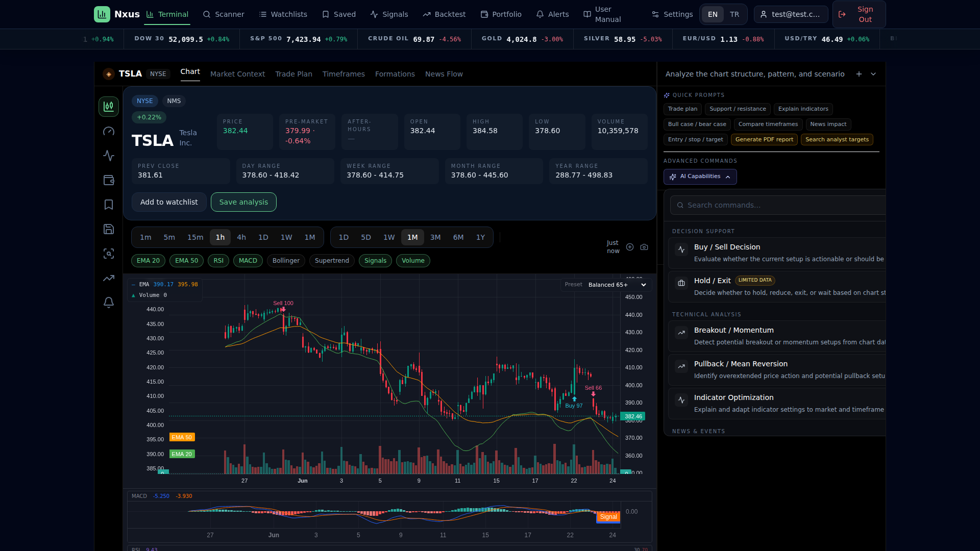Enable the Supertrend indicator

click(x=332, y=261)
